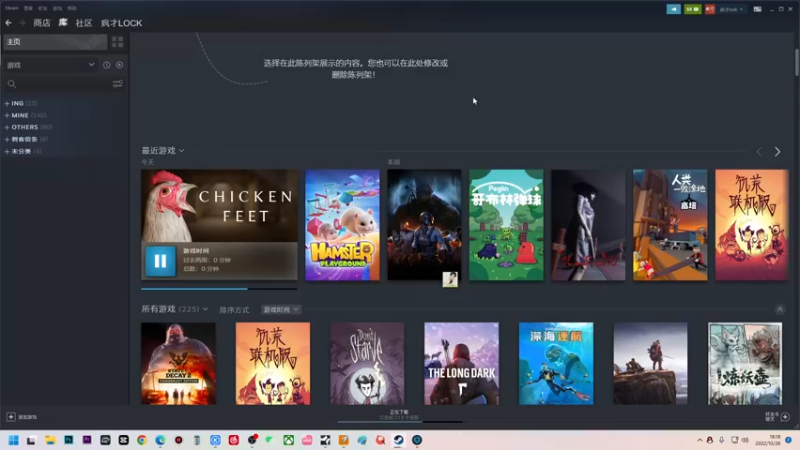Open the Don't Starve tile

367,363
